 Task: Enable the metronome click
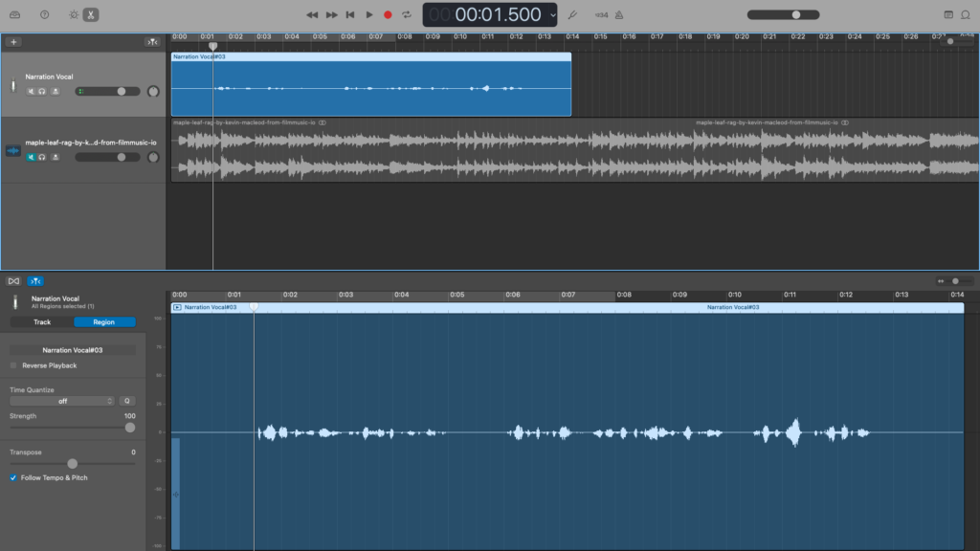tap(619, 14)
